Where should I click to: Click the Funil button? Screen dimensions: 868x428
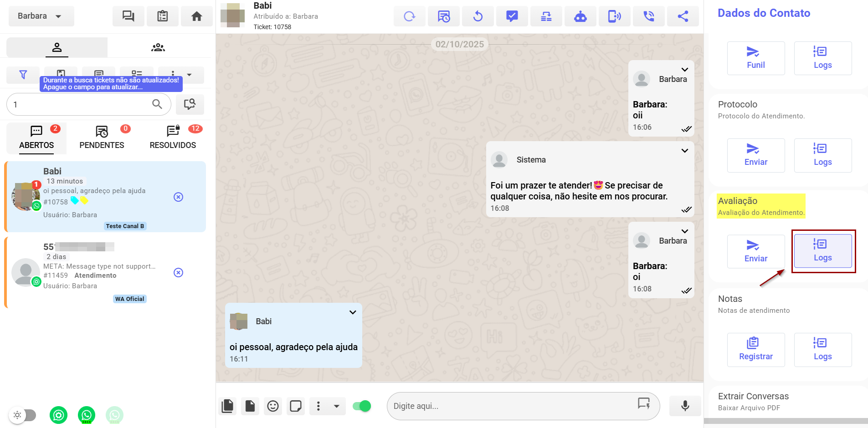[x=755, y=58]
